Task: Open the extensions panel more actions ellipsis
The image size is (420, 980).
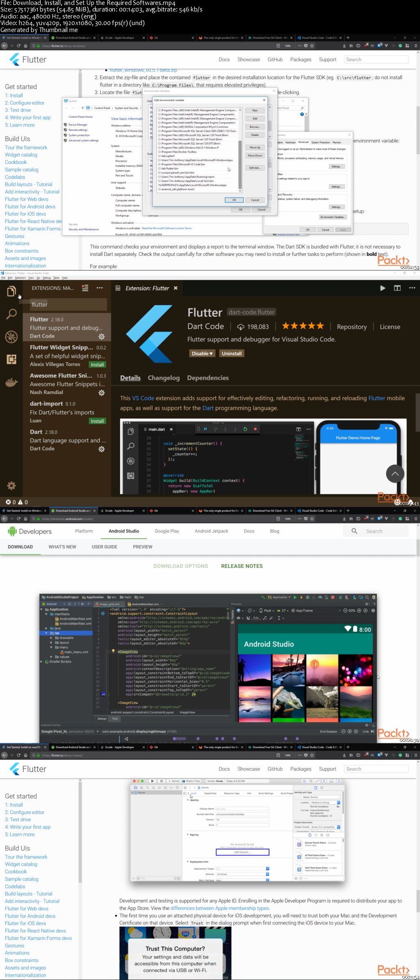Action: (100, 288)
